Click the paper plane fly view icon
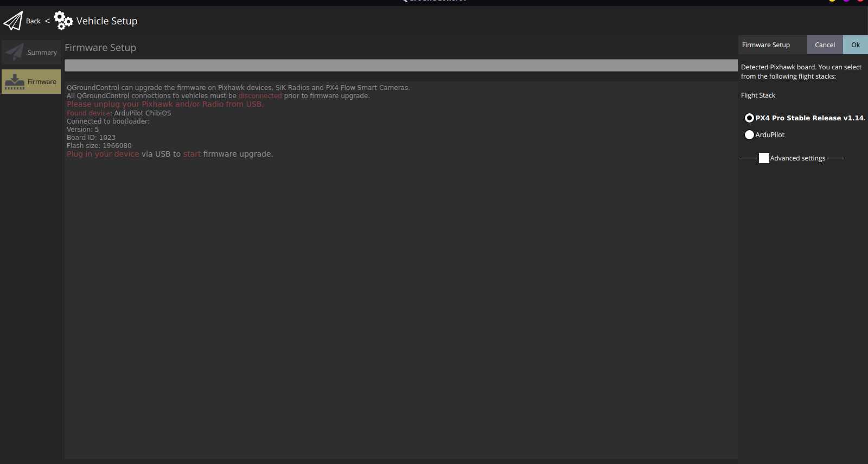 [x=13, y=21]
